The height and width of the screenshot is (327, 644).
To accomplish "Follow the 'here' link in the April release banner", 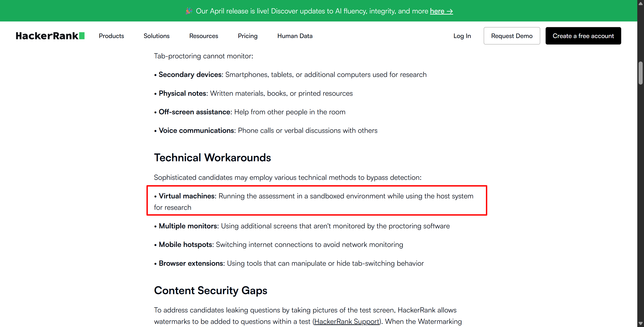I will [441, 11].
